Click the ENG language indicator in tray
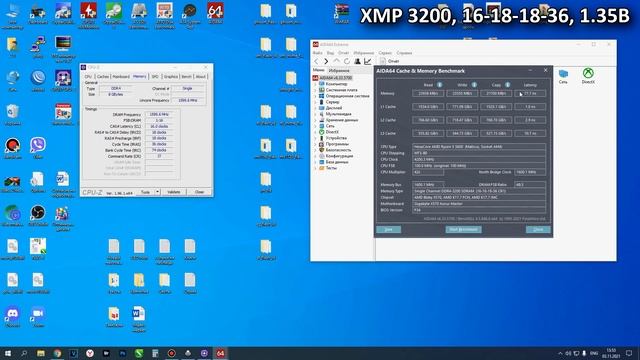This screenshot has height=360, width=640. tap(594, 353)
